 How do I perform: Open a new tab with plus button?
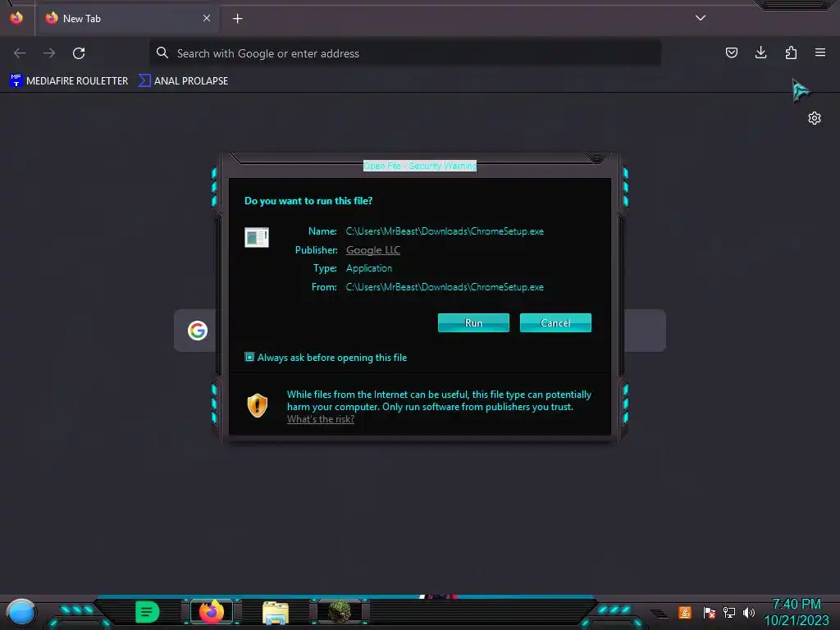point(237,19)
